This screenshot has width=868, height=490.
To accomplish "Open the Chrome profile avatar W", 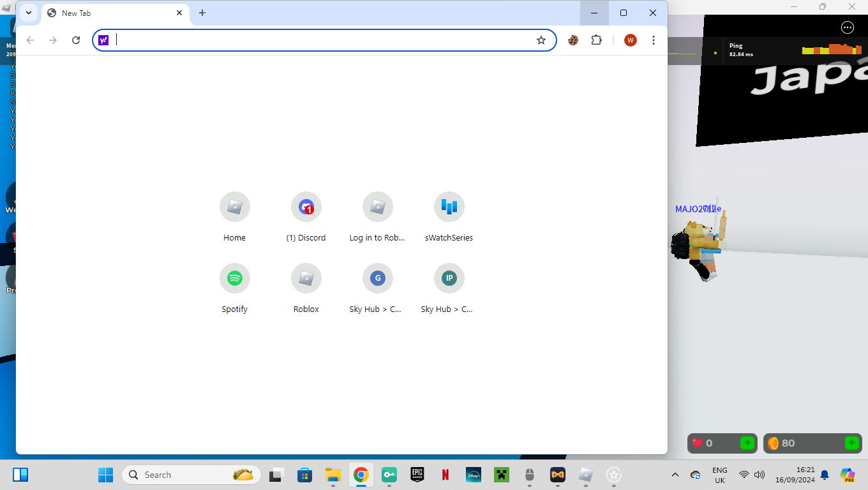I will 631,40.
